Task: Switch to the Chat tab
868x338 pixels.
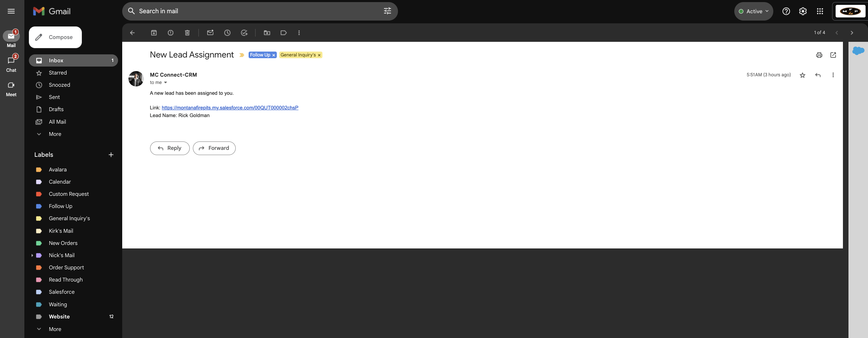Action: (11, 64)
